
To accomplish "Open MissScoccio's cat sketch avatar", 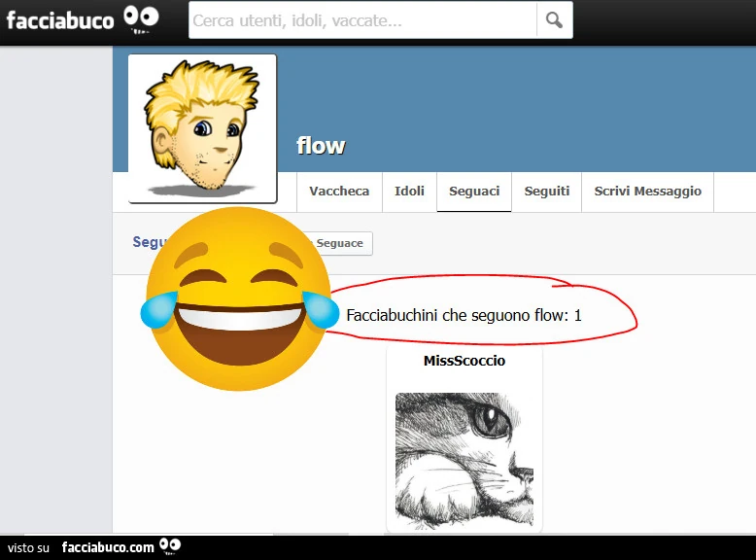I will 464,460.
